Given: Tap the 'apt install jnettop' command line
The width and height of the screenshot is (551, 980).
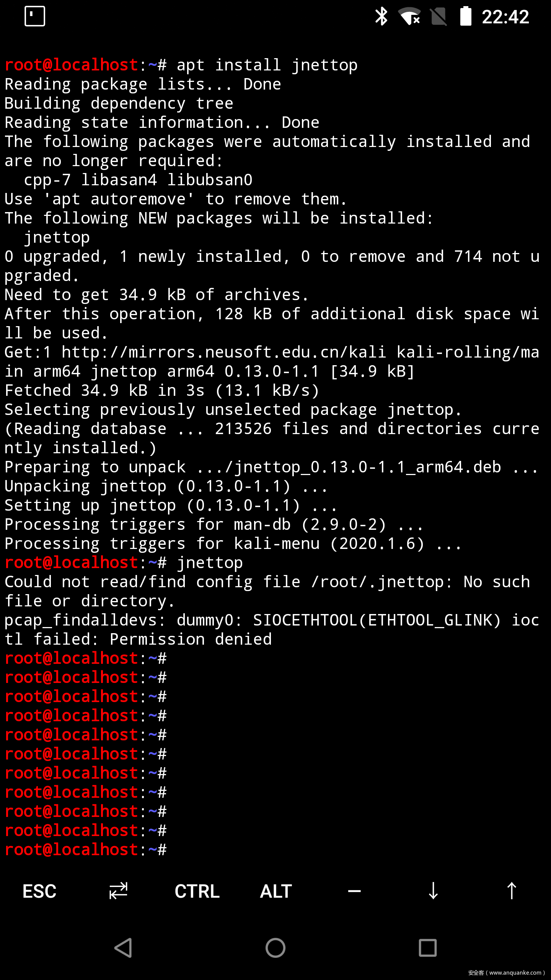Looking at the screenshot, I should point(267,65).
